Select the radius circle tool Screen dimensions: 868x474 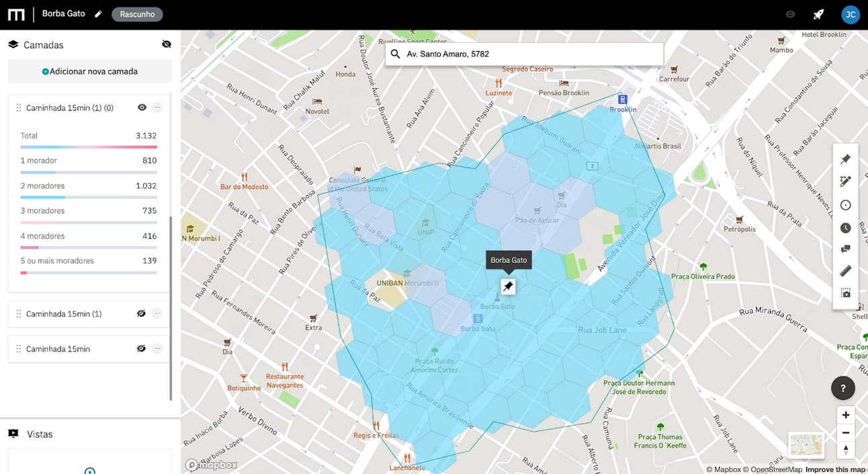(x=846, y=205)
